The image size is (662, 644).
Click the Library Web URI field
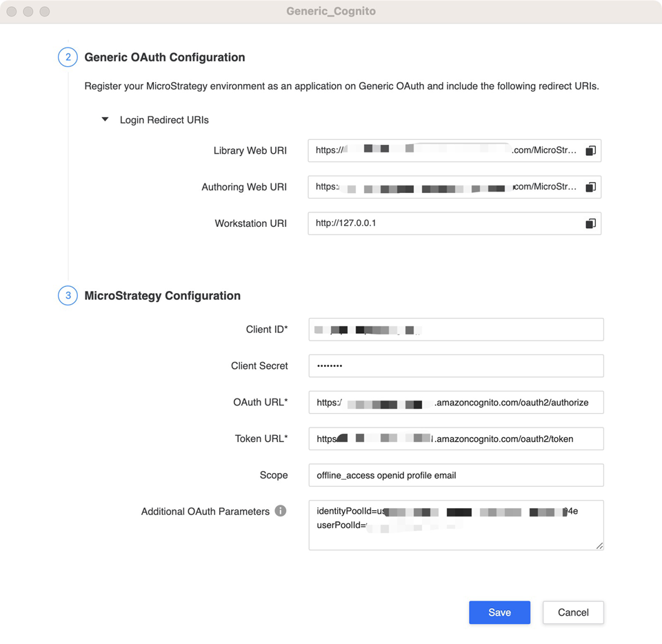pyautogui.click(x=445, y=150)
